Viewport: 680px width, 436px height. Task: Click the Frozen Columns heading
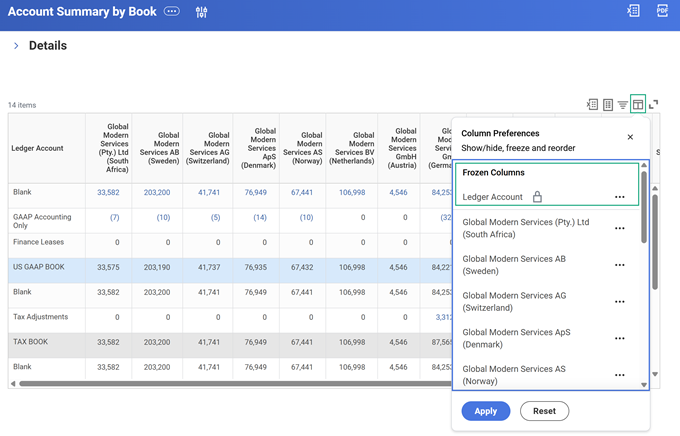(x=493, y=173)
